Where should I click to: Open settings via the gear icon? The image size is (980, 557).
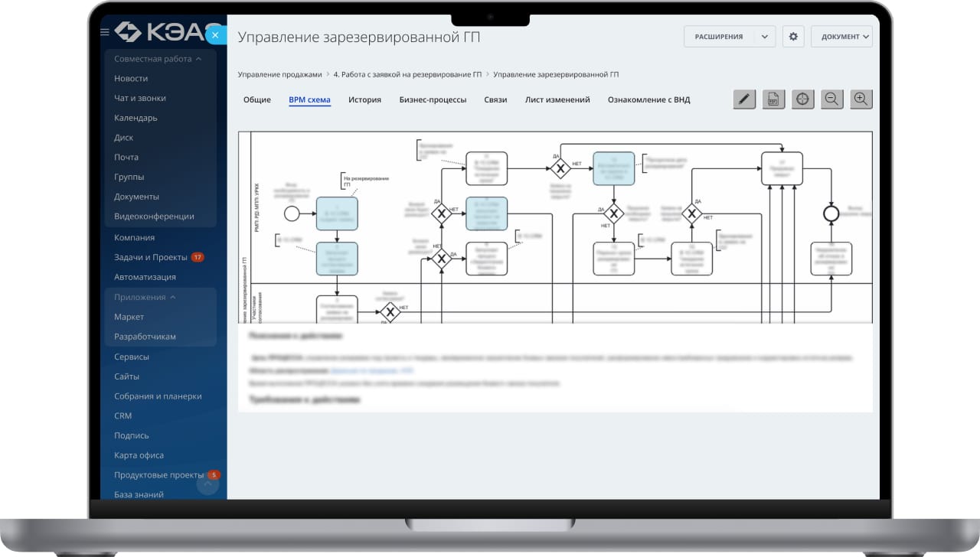[x=793, y=37]
